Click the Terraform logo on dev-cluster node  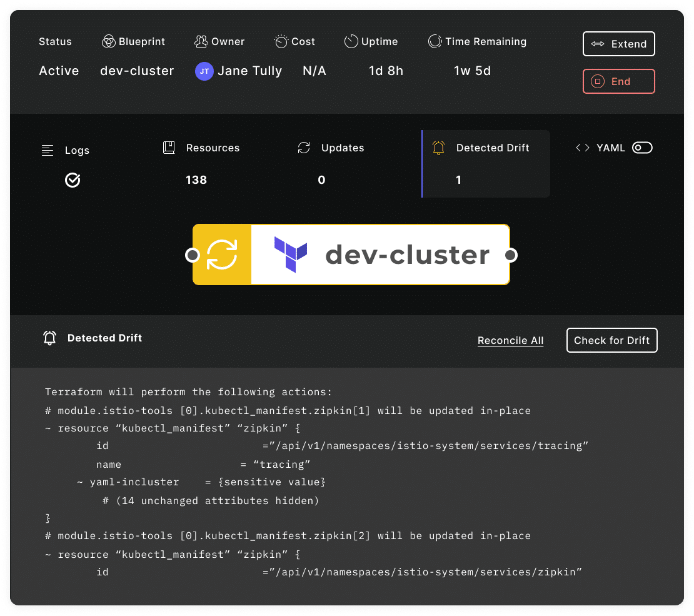(x=290, y=254)
